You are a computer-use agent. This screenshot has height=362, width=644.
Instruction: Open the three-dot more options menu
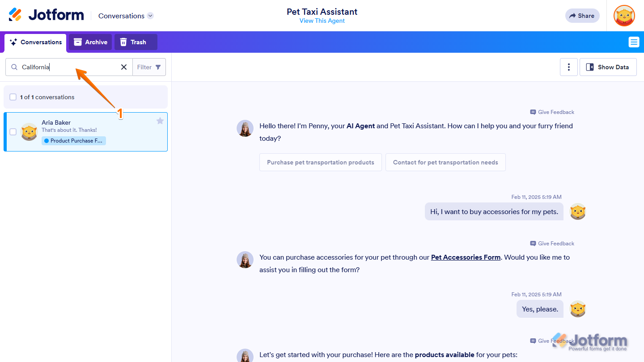(568, 67)
